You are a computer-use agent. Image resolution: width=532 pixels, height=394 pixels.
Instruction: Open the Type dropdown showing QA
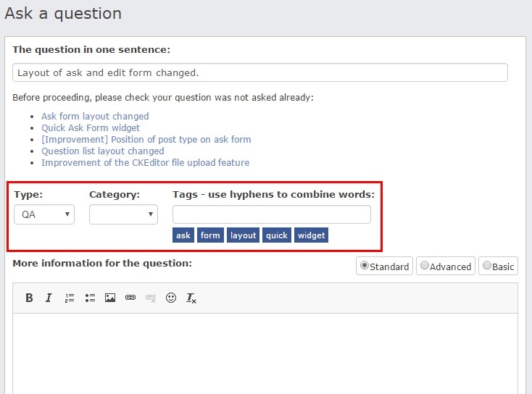(44, 214)
